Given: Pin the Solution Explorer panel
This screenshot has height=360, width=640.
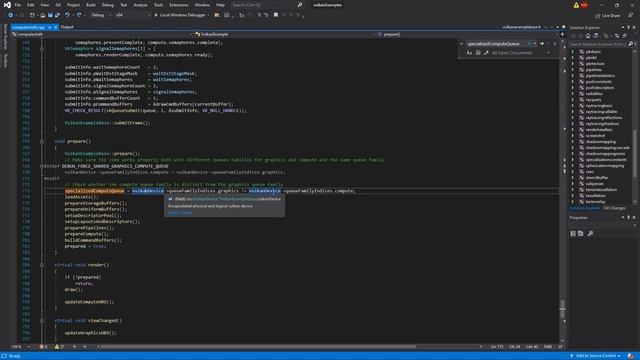Looking at the screenshot, I should click(x=629, y=27).
